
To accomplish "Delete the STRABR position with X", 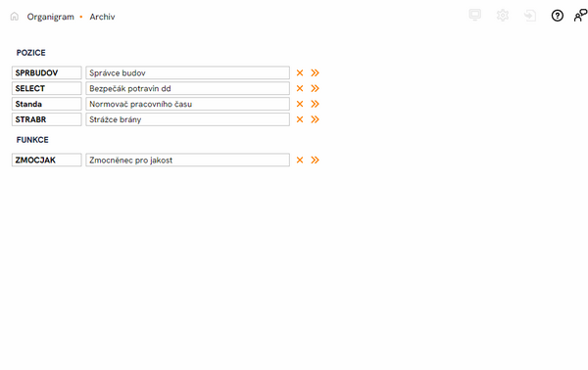I will coord(300,119).
